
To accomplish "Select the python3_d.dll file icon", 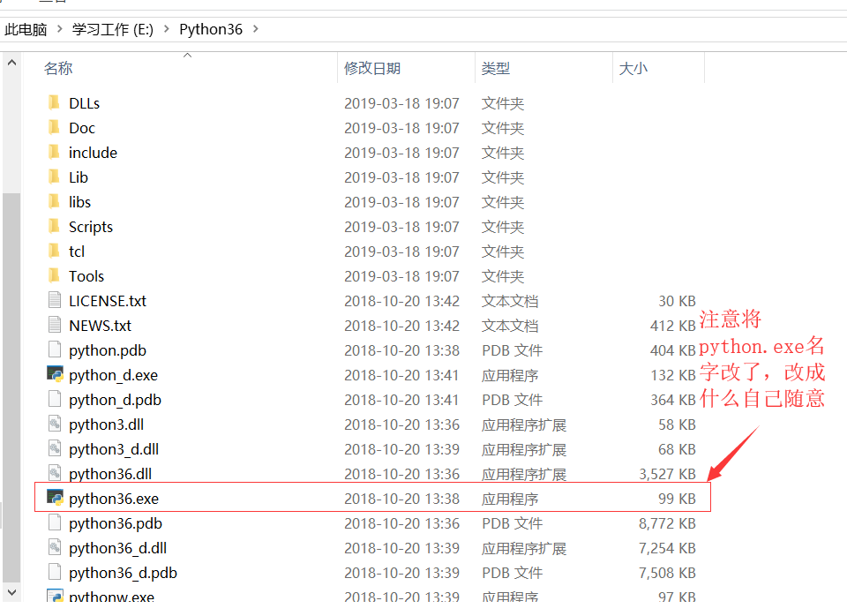I will tap(55, 448).
